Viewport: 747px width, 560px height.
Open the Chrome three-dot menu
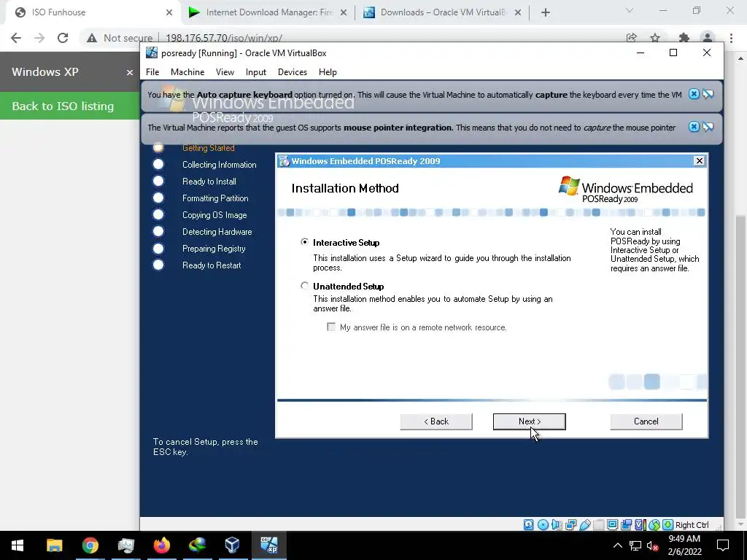(x=731, y=38)
